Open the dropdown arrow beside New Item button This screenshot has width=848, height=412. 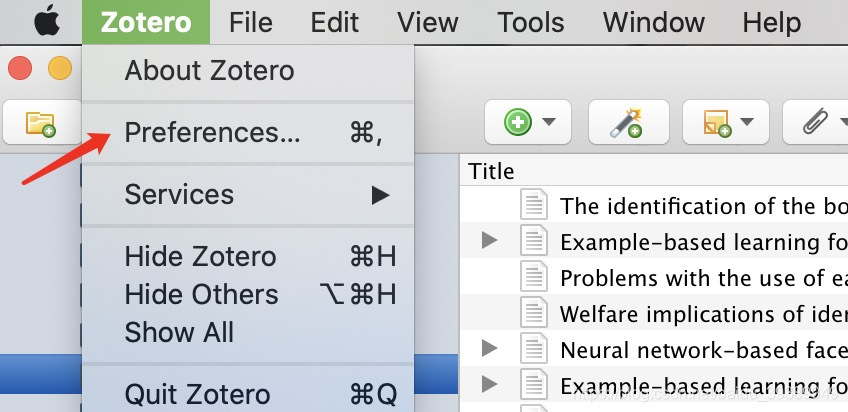point(549,122)
